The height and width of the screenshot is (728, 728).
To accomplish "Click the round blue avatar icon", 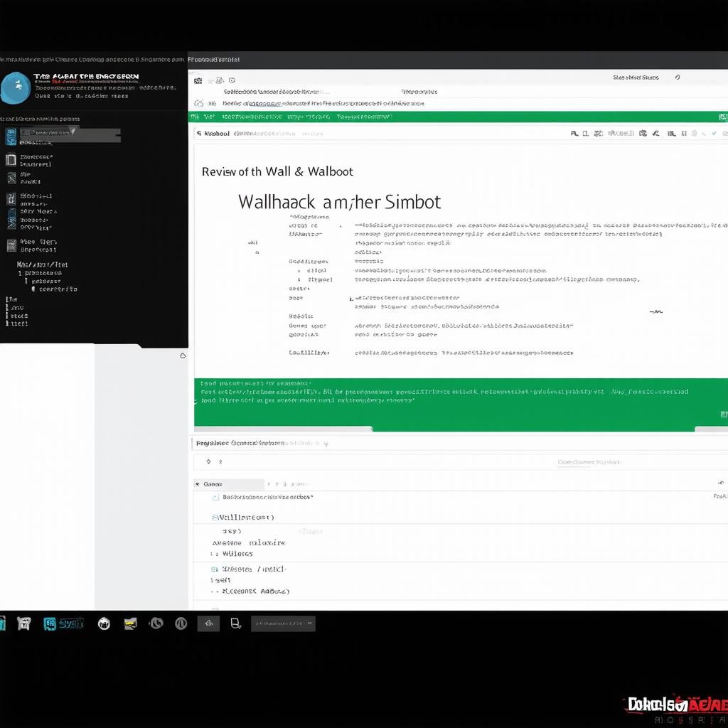I will (16, 89).
